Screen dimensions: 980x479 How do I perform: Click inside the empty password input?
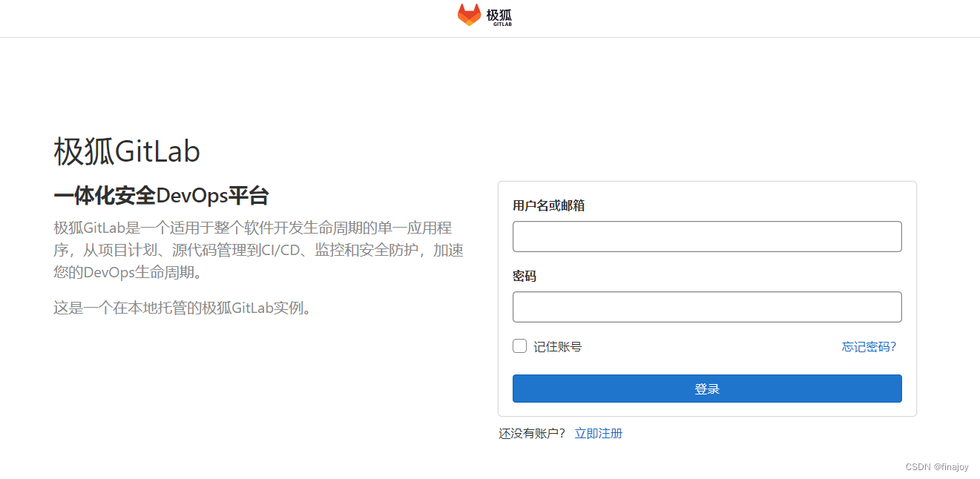click(x=706, y=306)
